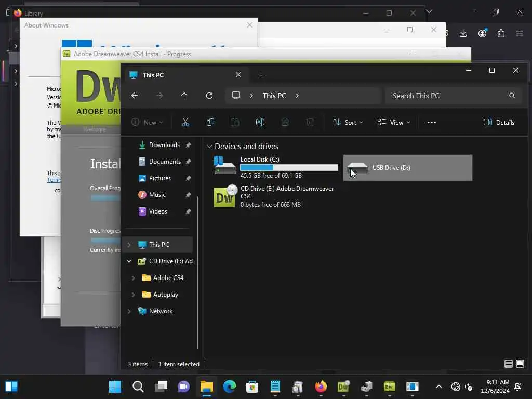Screen dimensions: 532x399
Task: Add a new tab in File Explorer
Action: pos(261,75)
